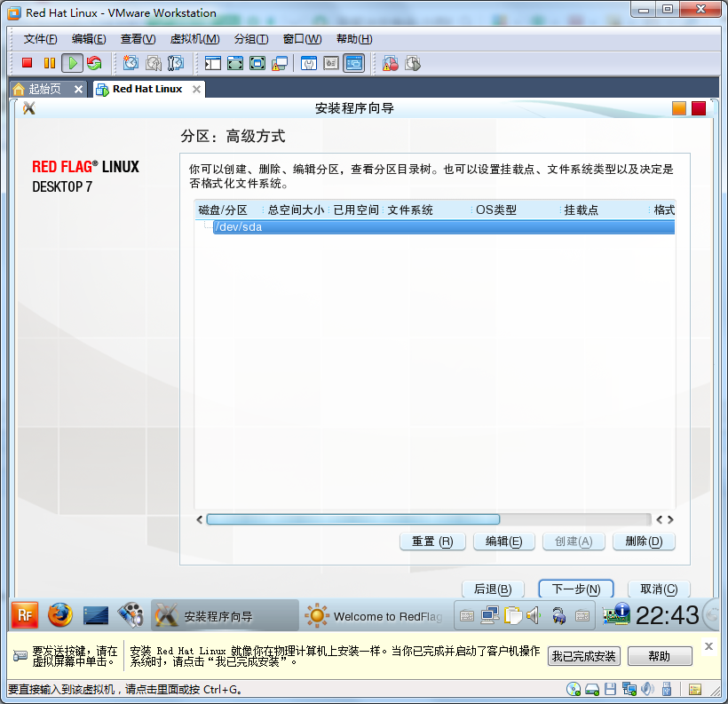Click the 重置(R) button
The width and height of the screenshot is (728, 704).
click(432, 542)
